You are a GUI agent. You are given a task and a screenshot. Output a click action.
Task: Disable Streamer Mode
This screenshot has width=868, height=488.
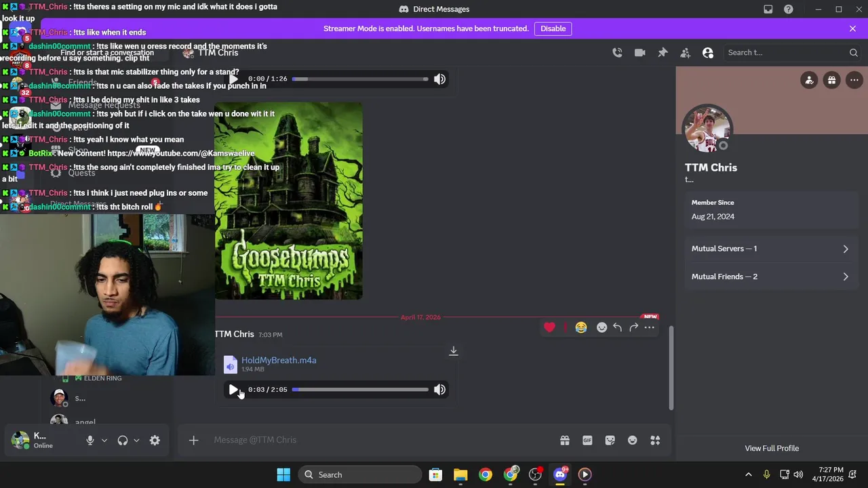point(553,28)
